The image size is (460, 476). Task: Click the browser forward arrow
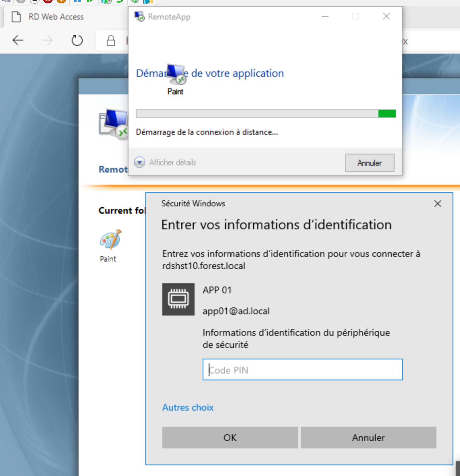click(x=47, y=40)
